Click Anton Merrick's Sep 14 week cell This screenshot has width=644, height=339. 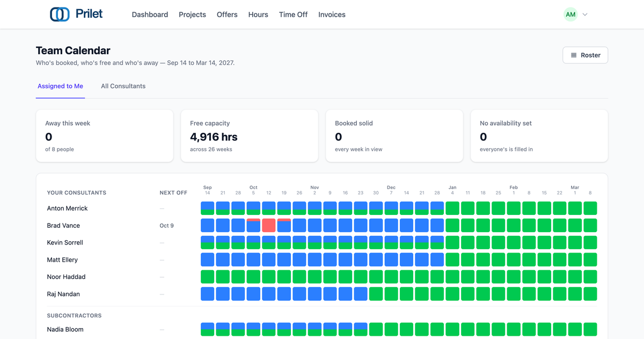click(x=208, y=208)
